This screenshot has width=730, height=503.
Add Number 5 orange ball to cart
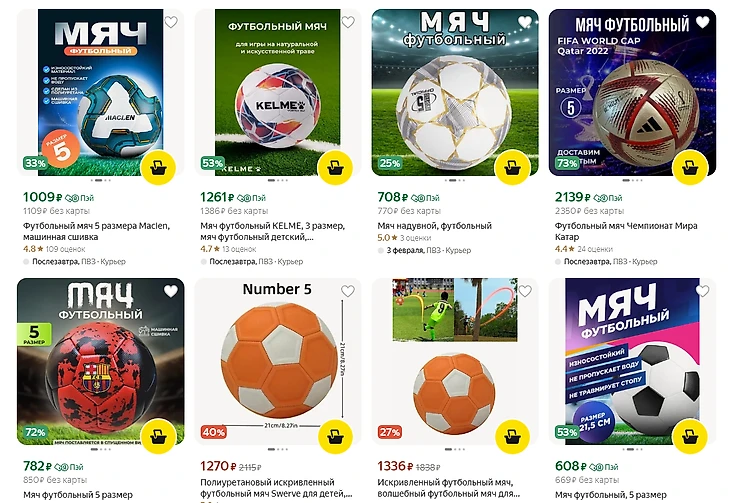click(335, 436)
